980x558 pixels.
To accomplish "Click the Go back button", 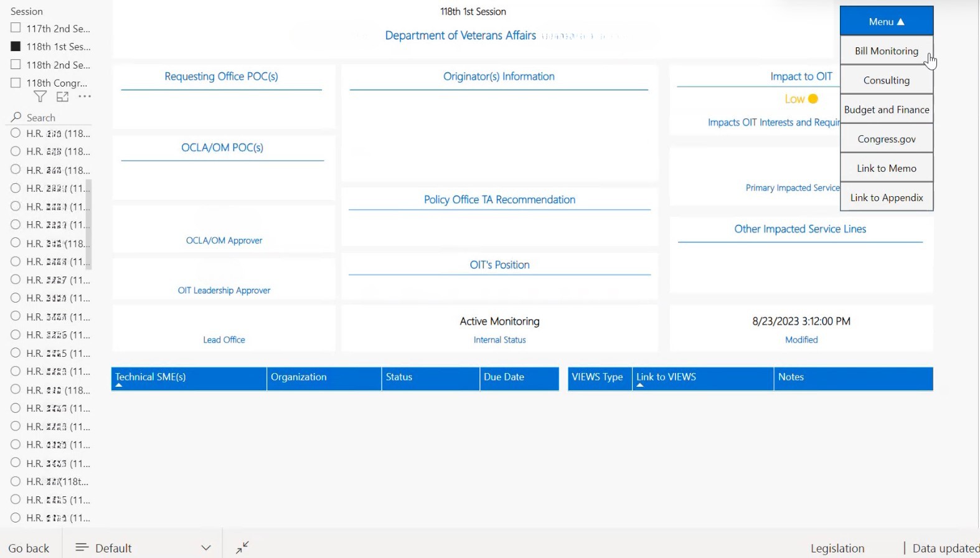I will [29, 547].
